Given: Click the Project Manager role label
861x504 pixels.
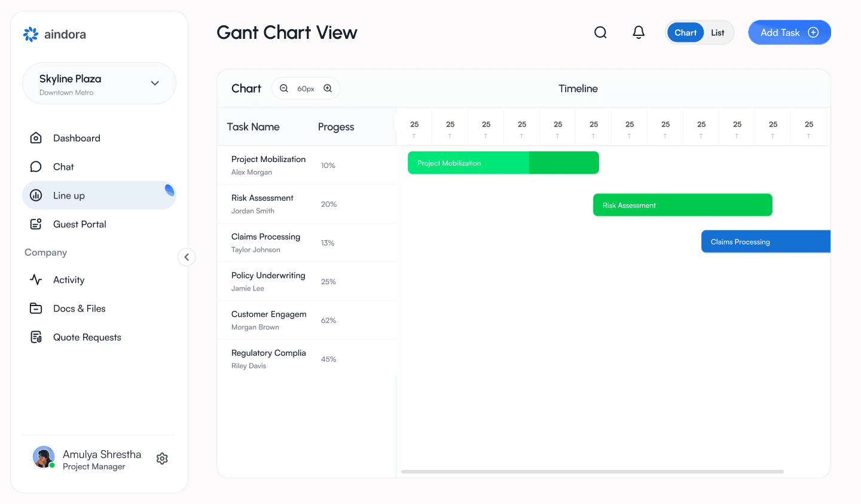Looking at the screenshot, I should click(x=94, y=467).
